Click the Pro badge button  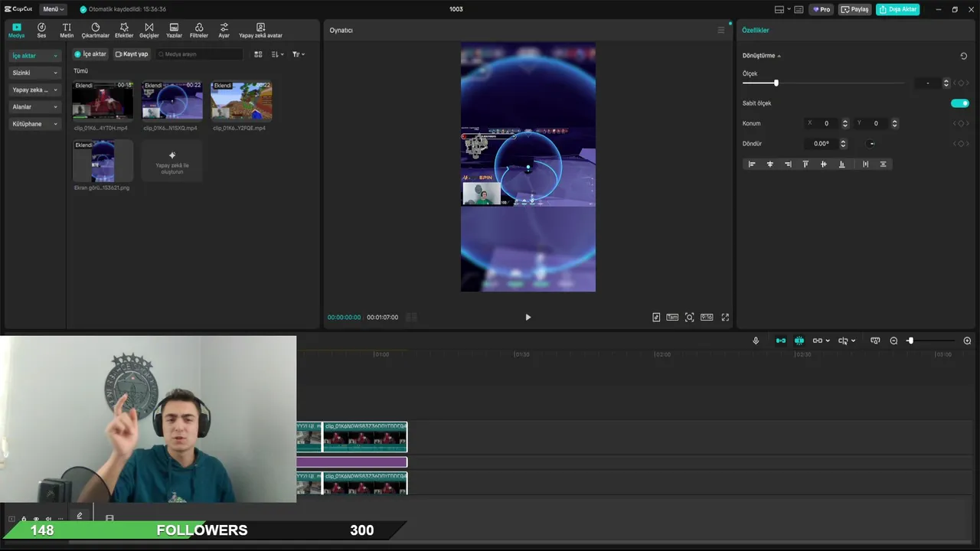point(822,9)
